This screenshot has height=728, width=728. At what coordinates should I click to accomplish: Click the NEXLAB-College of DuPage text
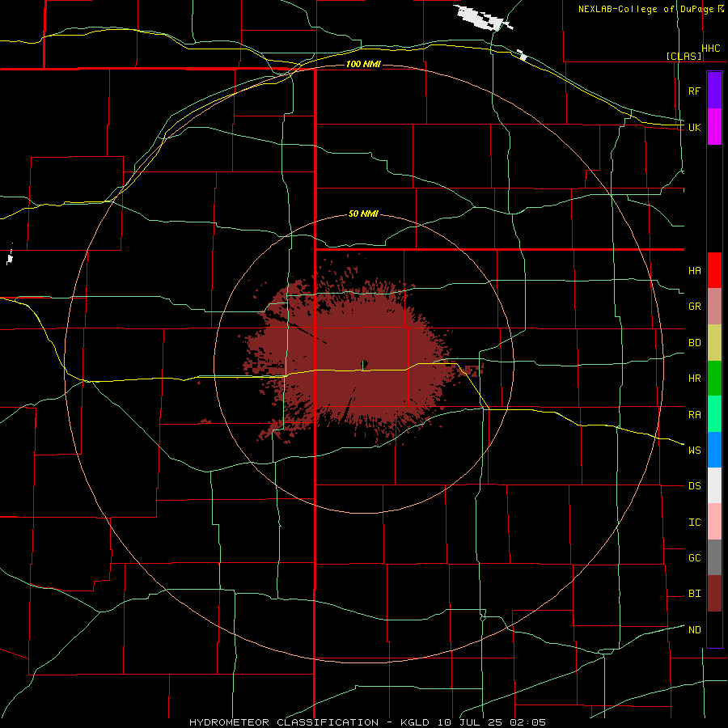coord(645,9)
